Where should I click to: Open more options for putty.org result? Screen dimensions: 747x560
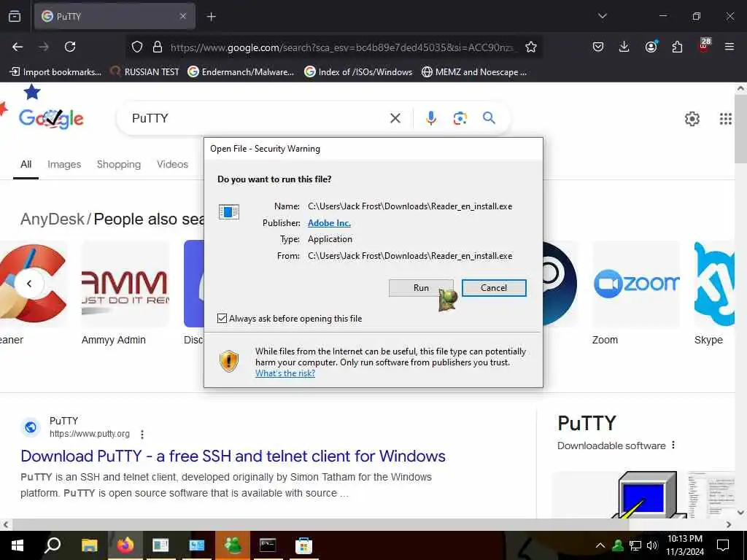tap(142, 435)
